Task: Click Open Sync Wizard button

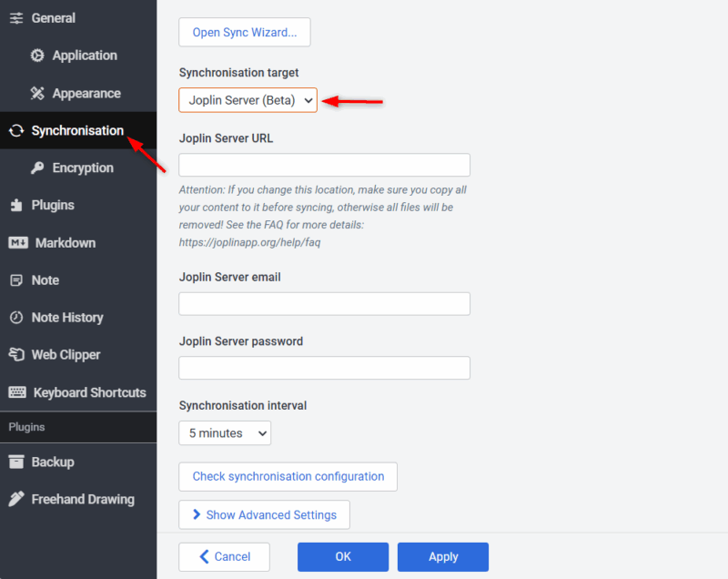Action: [x=244, y=32]
